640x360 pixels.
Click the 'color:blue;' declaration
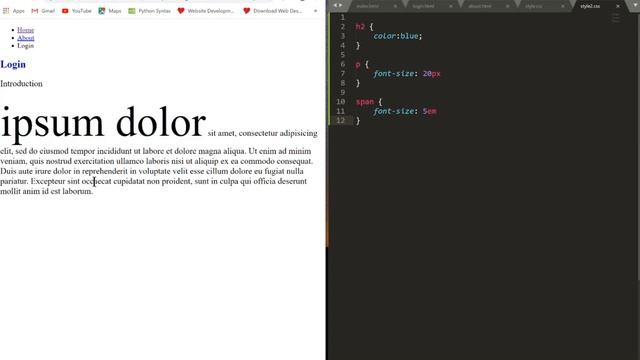click(398, 36)
